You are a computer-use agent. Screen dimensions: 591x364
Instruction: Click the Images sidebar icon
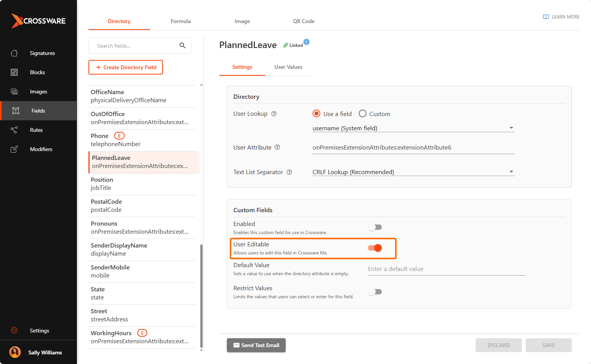point(14,91)
